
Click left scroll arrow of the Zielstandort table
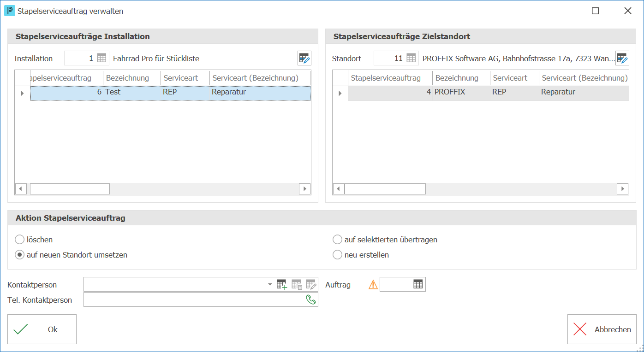339,189
